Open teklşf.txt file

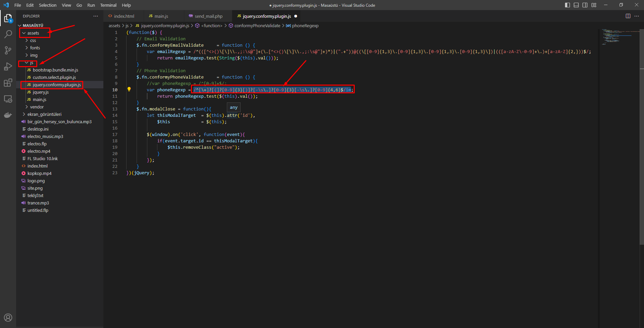35,195
